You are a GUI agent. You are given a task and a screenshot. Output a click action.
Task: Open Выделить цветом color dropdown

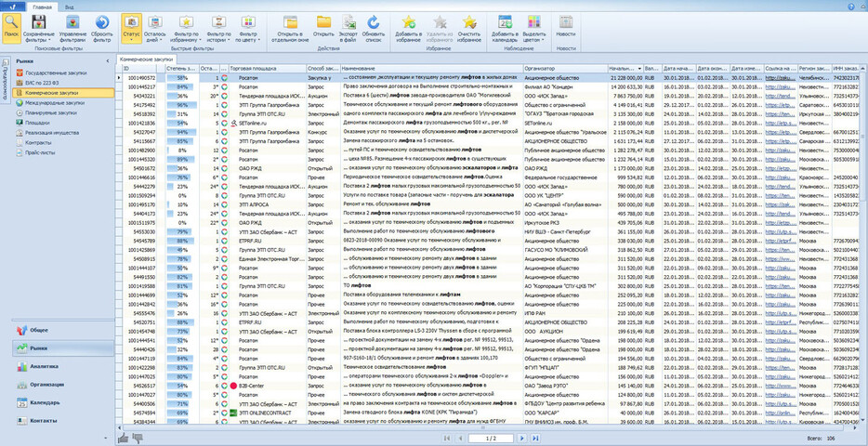click(534, 30)
